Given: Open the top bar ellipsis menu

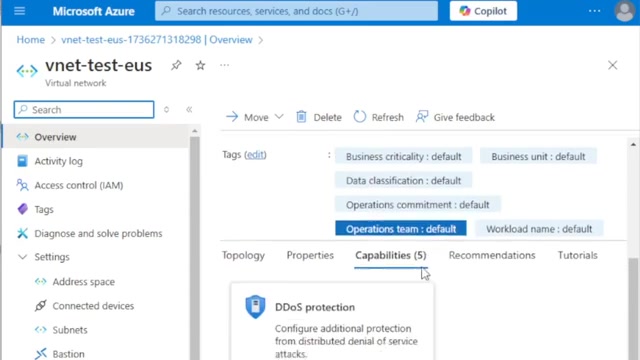Looking at the screenshot, I should (x=595, y=11).
